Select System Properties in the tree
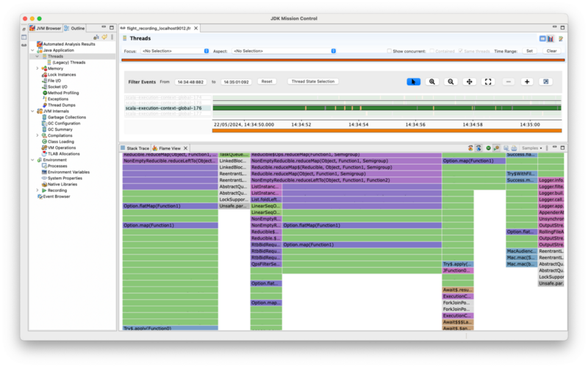This screenshot has height=367, width=588. tap(65, 178)
